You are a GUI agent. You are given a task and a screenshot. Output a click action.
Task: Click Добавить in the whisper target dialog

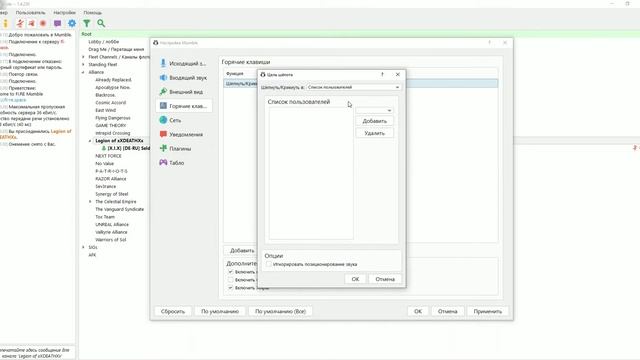click(x=374, y=121)
